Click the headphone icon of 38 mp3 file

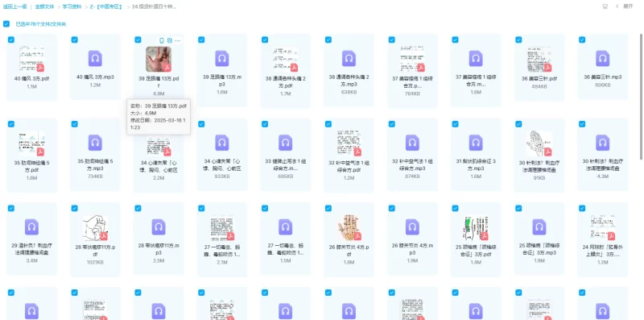349,58
